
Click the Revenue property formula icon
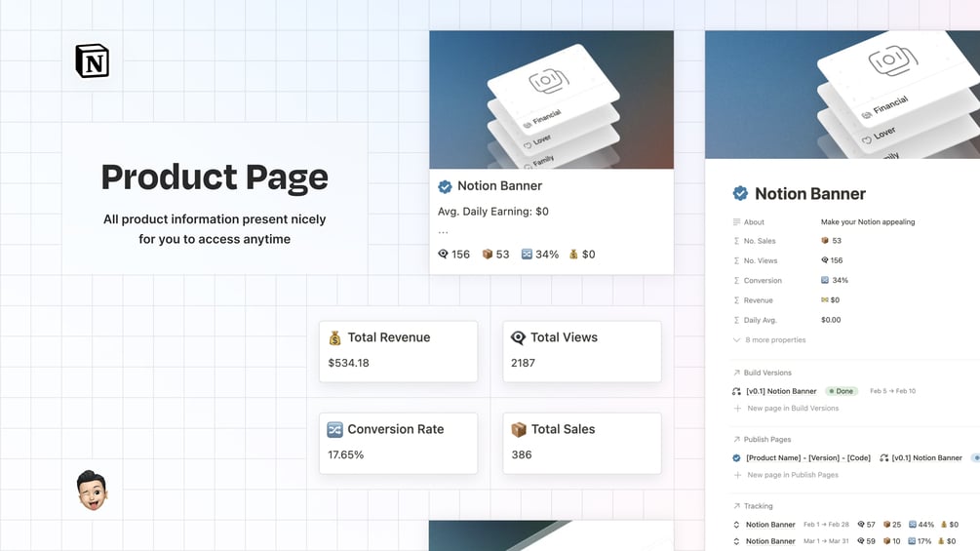point(736,300)
